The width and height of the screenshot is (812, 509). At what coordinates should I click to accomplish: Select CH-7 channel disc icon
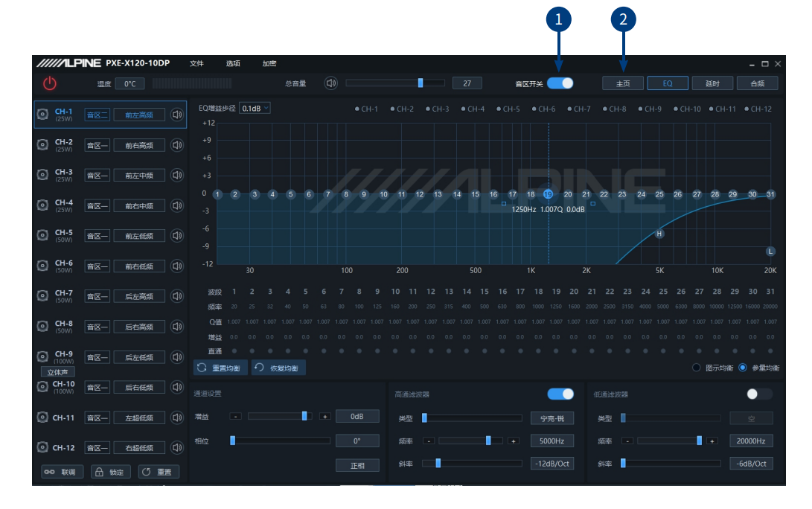[42, 296]
